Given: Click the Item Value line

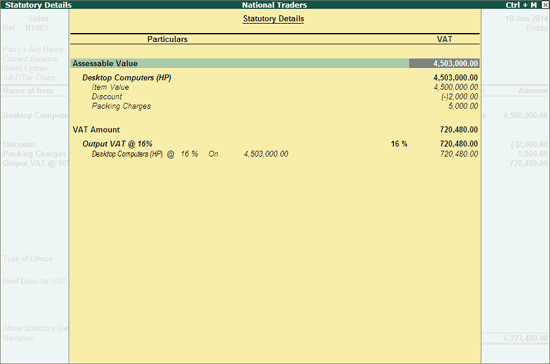Looking at the screenshot, I should click(110, 87).
